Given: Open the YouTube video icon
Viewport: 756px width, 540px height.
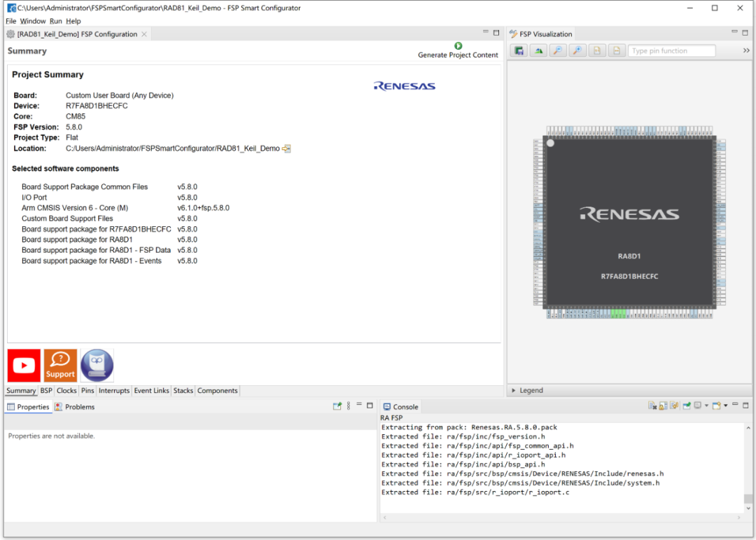Looking at the screenshot, I should point(24,365).
